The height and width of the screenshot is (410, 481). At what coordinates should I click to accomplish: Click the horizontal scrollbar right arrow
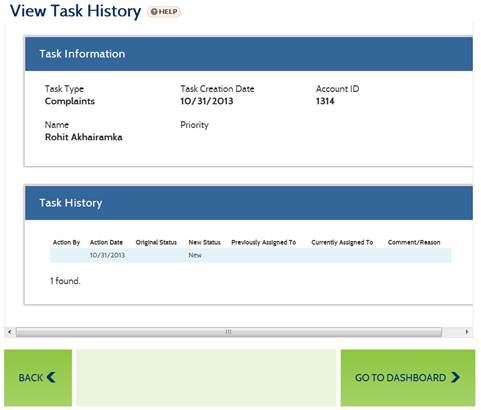pos(467,332)
